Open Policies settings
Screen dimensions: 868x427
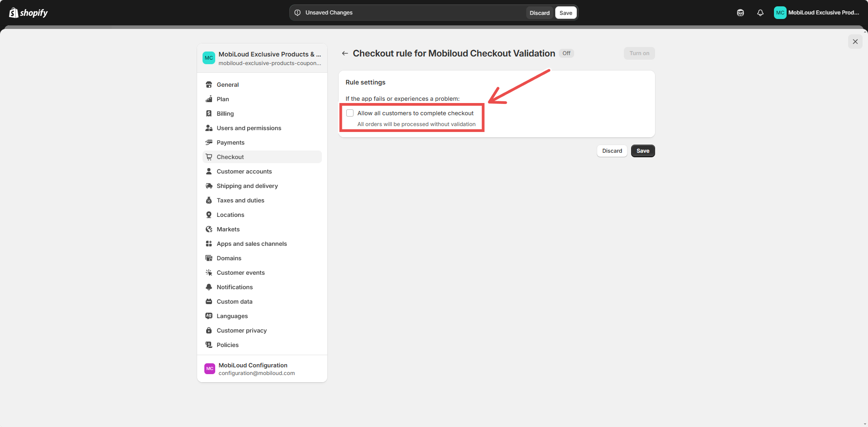coord(262,345)
